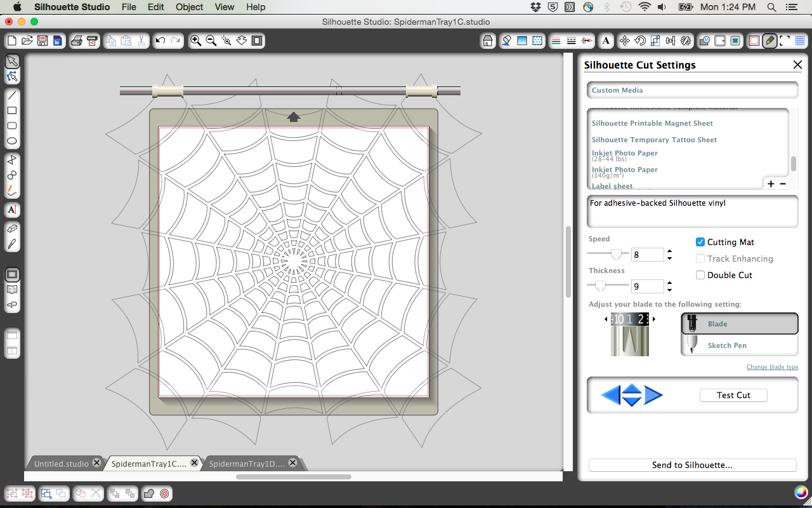812x508 pixels.
Task: Select the Knife tool
Action: point(12,244)
